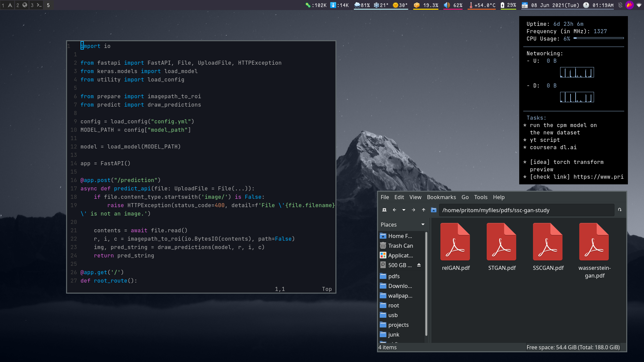Image resolution: width=644 pixels, height=362 pixels.
Task: Click the network upload indicator bar
Action: click(x=577, y=72)
